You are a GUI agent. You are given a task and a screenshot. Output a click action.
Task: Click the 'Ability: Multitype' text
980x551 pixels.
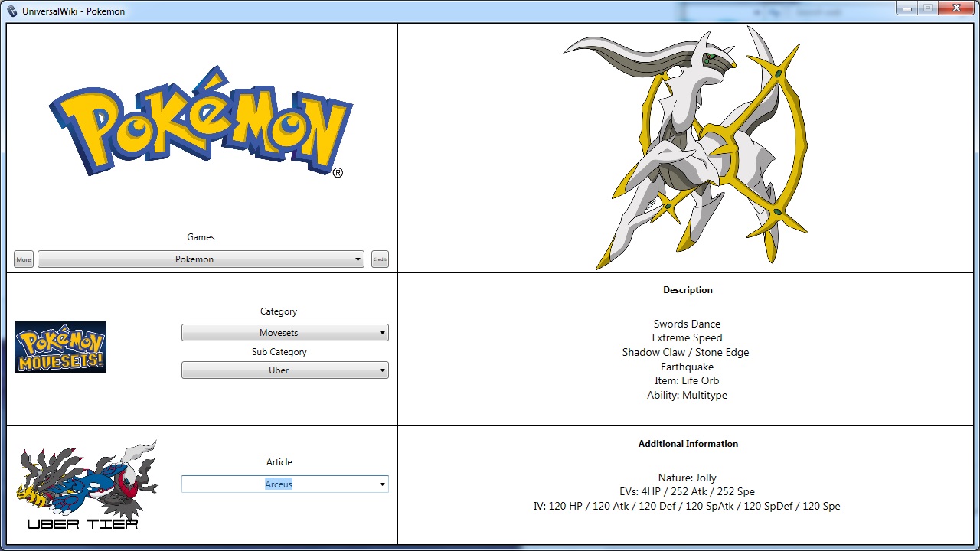coord(687,395)
